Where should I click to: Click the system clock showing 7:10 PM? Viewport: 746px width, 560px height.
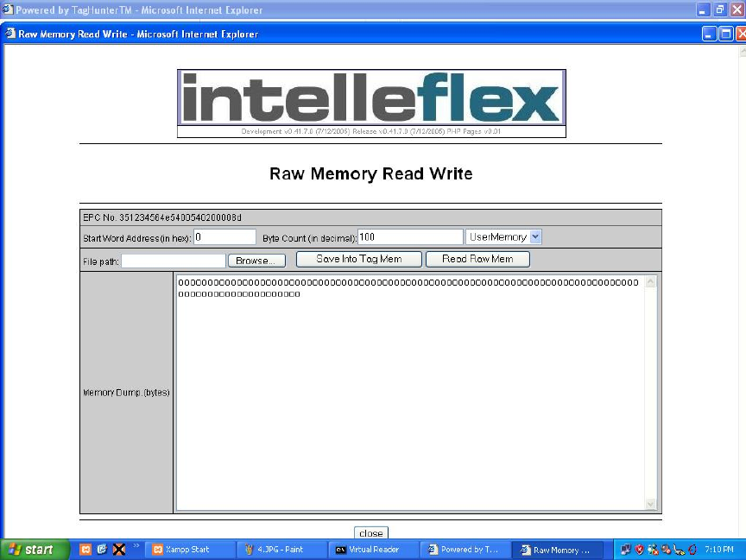point(719,550)
